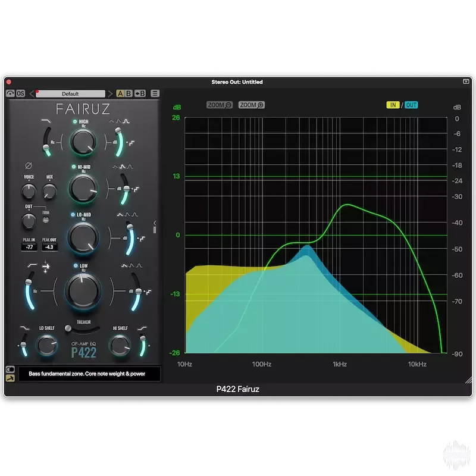This screenshot has width=476, height=476.
Task: Select widest bell shape for HI-MID band
Action: tap(115, 167)
